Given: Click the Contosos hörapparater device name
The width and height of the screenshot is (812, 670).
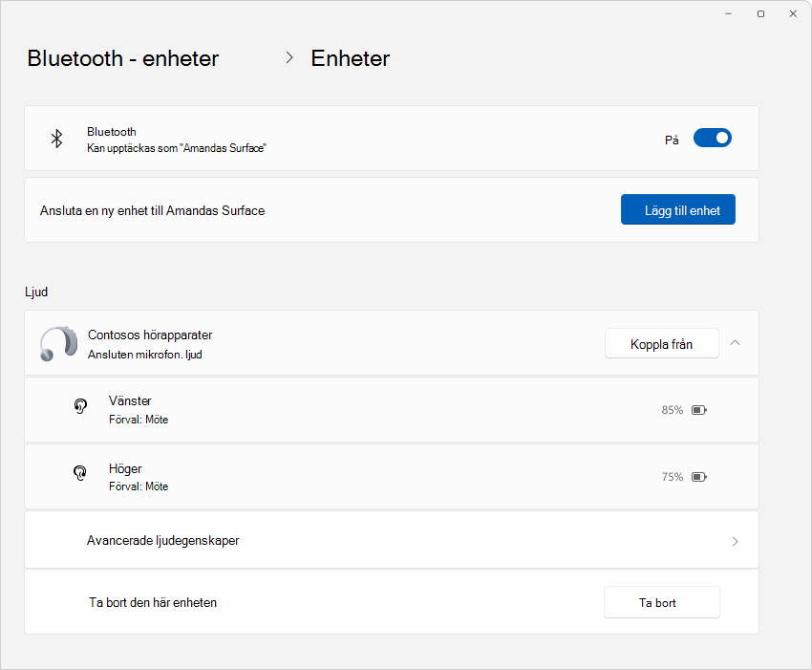Looking at the screenshot, I should click(x=150, y=335).
